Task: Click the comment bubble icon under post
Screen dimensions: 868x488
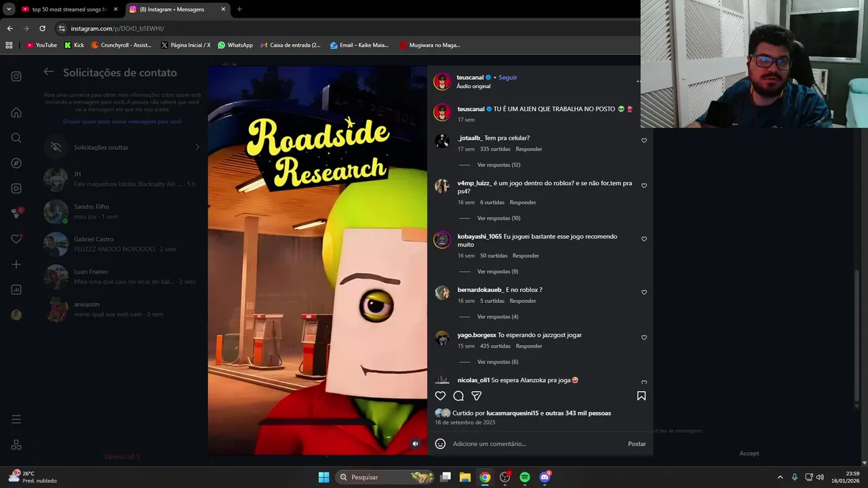Action: [458, 396]
